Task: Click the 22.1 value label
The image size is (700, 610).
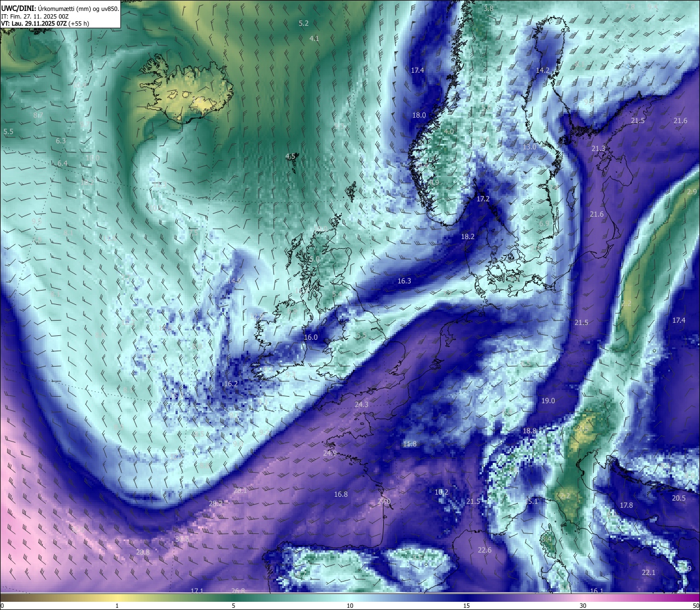Action: 649,572
